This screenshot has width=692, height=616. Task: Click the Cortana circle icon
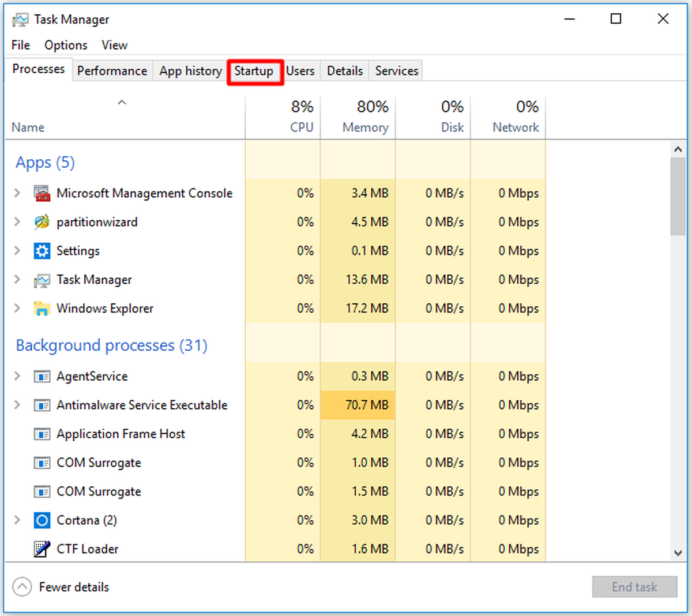click(42, 520)
